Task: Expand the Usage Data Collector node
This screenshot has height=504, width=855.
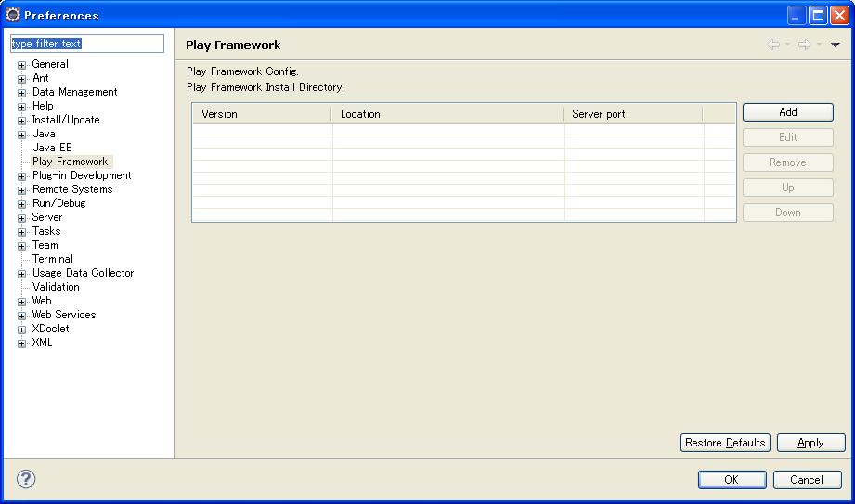Action: [x=21, y=275]
